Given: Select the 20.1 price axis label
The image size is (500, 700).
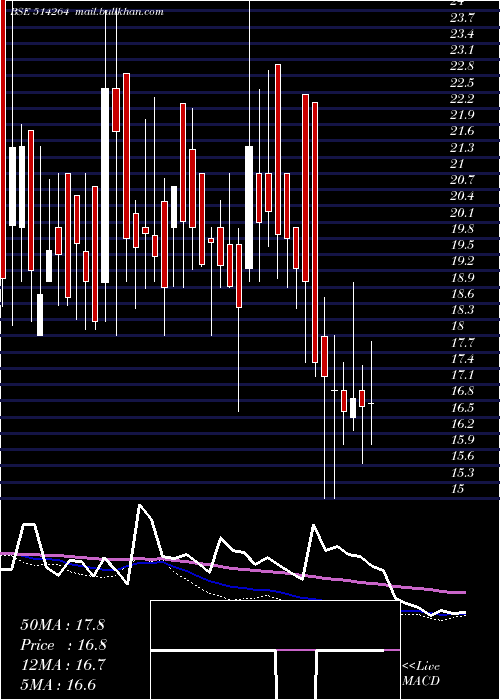Looking at the screenshot, I should tap(462, 212).
